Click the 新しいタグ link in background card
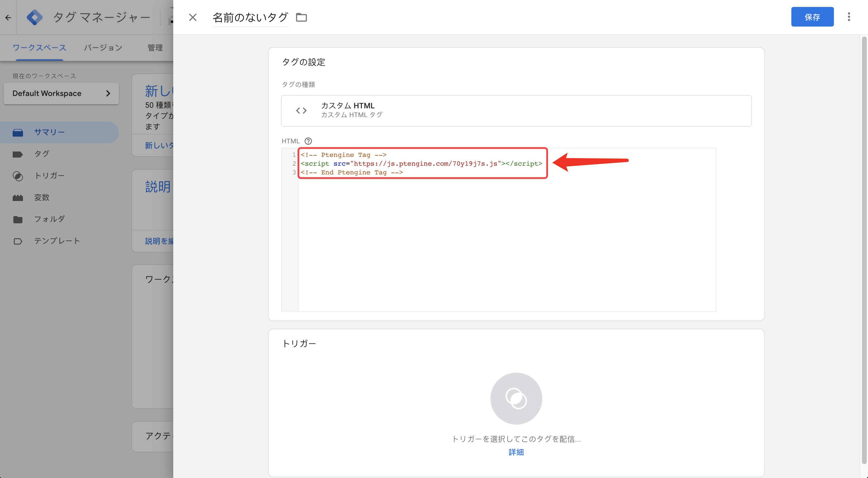This screenshot has height=478, width=868. [x=159, y=145]
